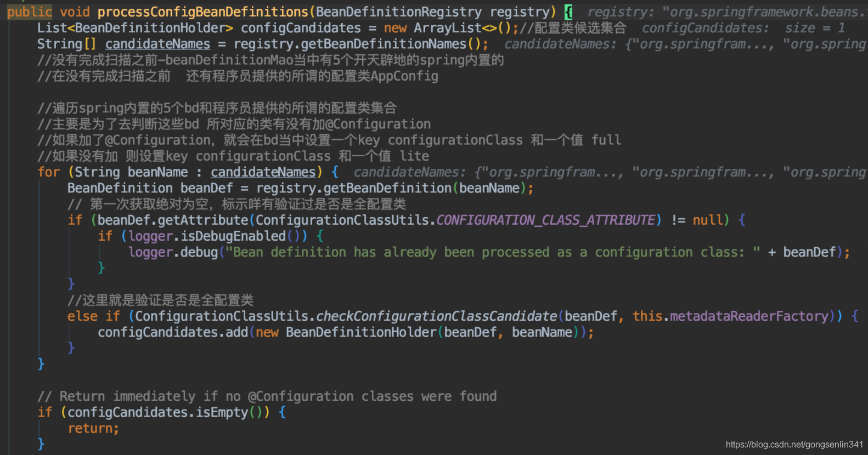This screenshot has width=868, height=455.
Task: Click the "return;" statement
Action: [93, 428]
